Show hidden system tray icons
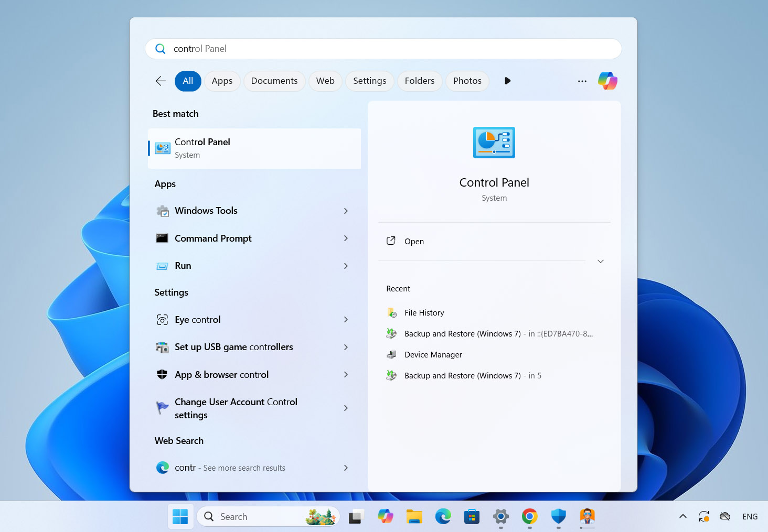 click(x=683, y=516)
